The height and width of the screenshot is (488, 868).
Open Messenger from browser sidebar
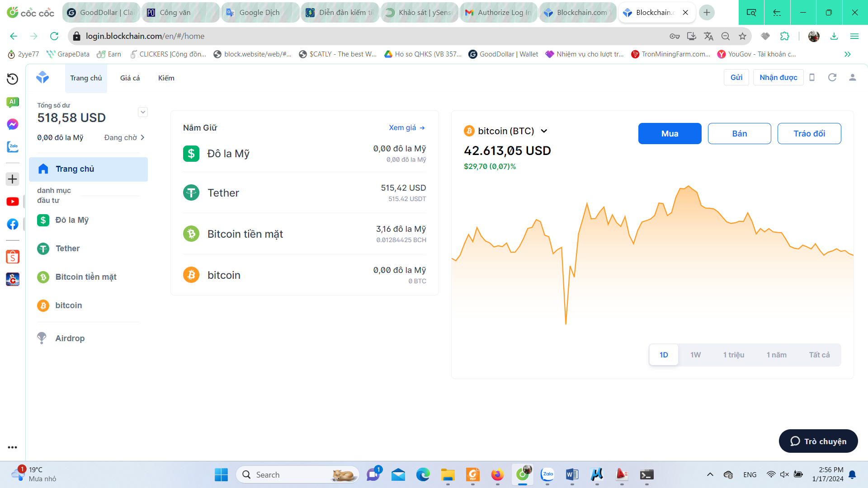coord(13,124)
